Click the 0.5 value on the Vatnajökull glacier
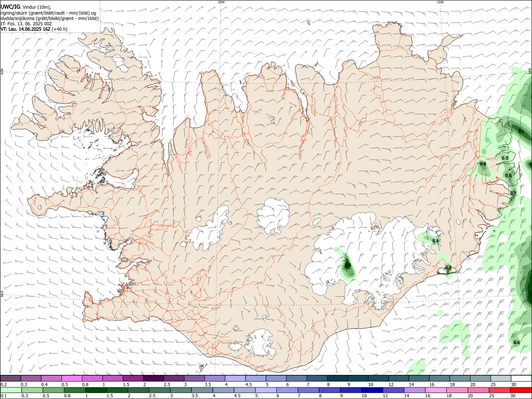This screenshot has height=399, width=532. pos(436,241)
